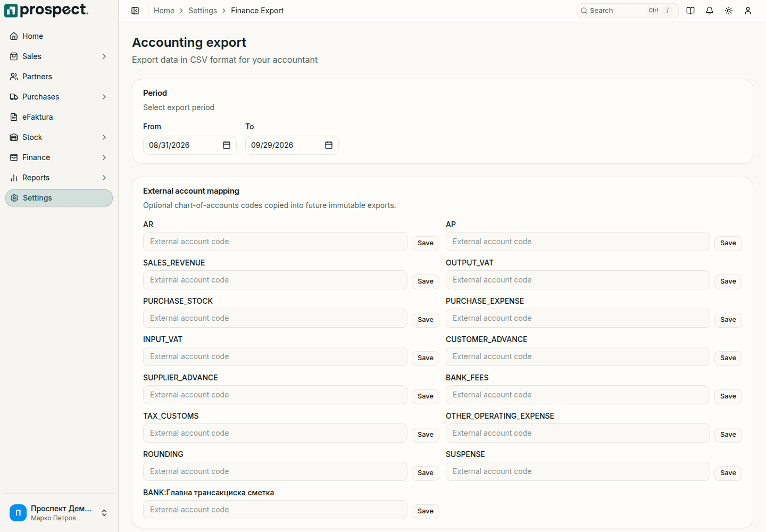Open the user profile icon

pyautogui.click(x=748, y=11)
